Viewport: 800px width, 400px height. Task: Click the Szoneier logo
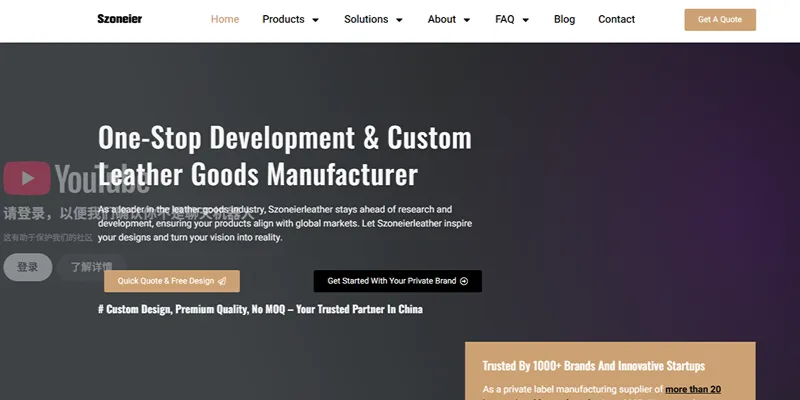pos(119,19)
